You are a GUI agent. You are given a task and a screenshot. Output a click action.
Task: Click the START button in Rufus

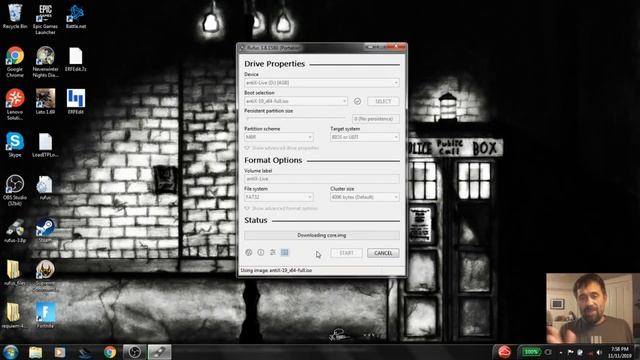(346, 253)
